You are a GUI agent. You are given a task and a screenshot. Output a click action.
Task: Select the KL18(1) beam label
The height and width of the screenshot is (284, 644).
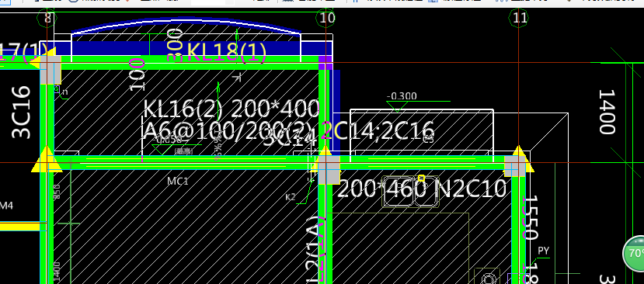[226, 53]
